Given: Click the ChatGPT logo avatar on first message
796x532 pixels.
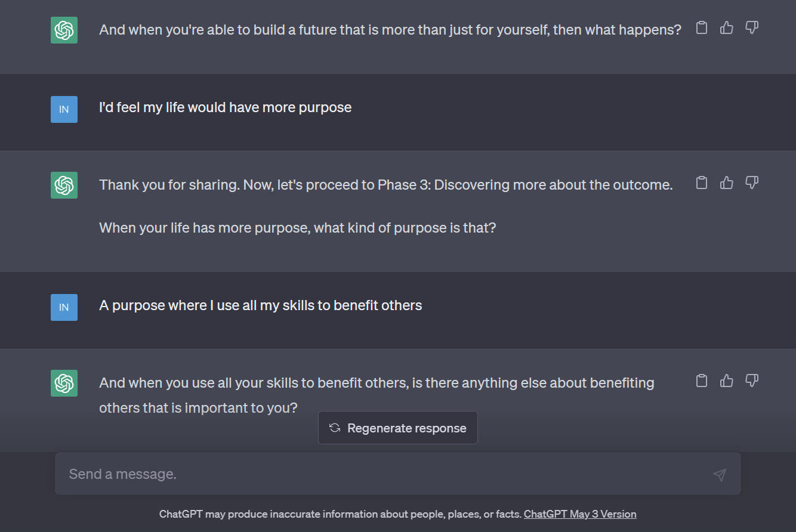Looking at the screenshot, I should tap(64, 30).
